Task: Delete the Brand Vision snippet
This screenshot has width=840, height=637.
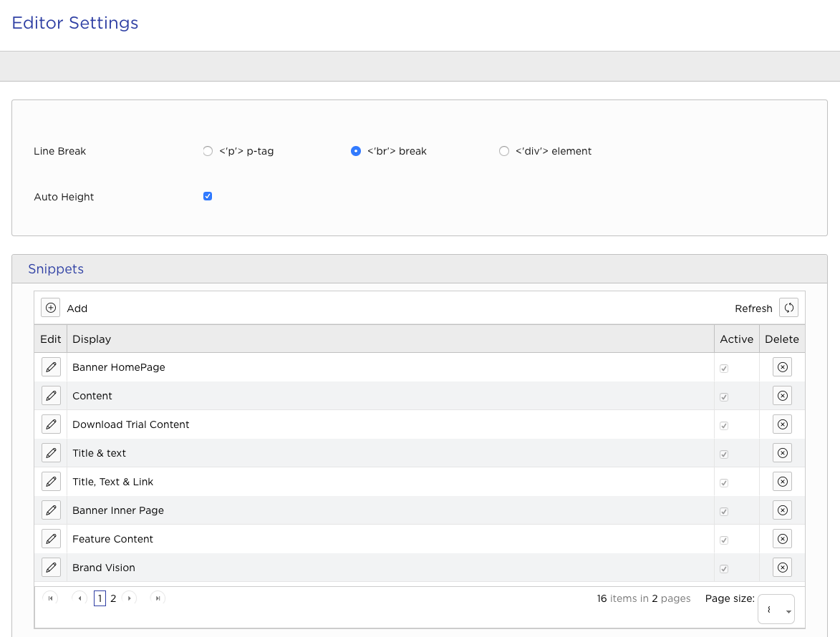Action: (782, 568)
